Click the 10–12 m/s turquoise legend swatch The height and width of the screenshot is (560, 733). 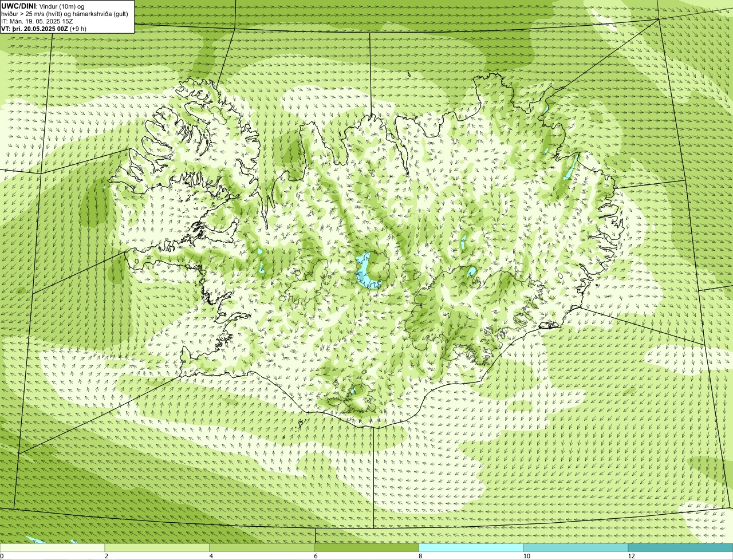click(576, 547)
